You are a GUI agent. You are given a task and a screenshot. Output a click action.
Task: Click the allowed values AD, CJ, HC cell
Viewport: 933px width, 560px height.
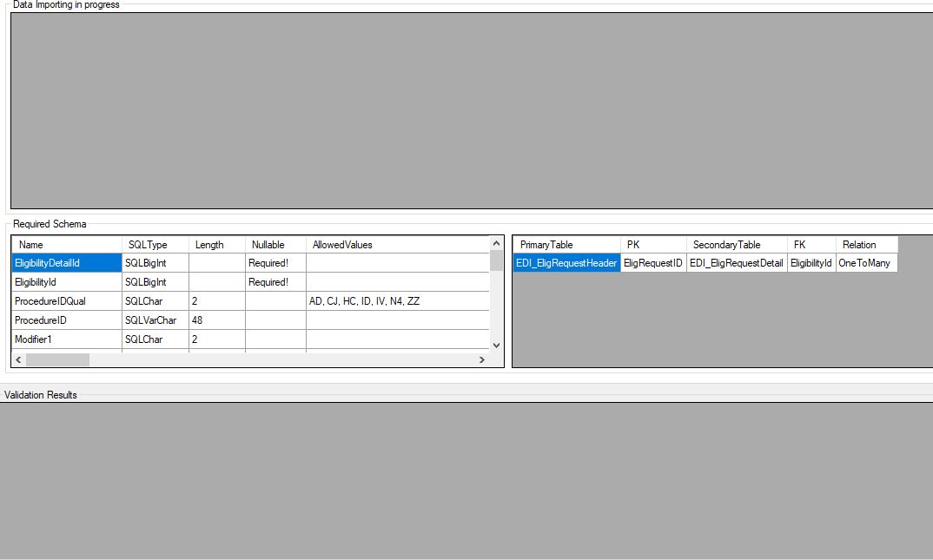398,300
